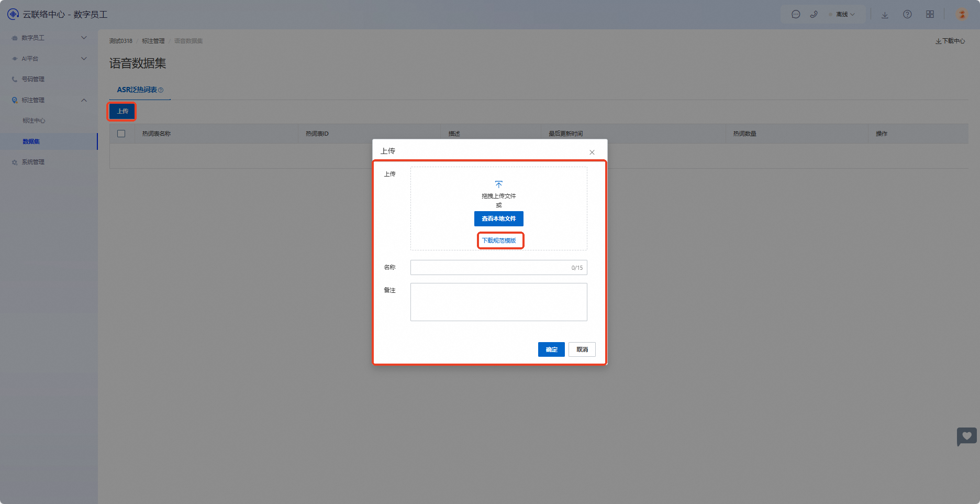Click the download arrow icon in header

(885, 15)
